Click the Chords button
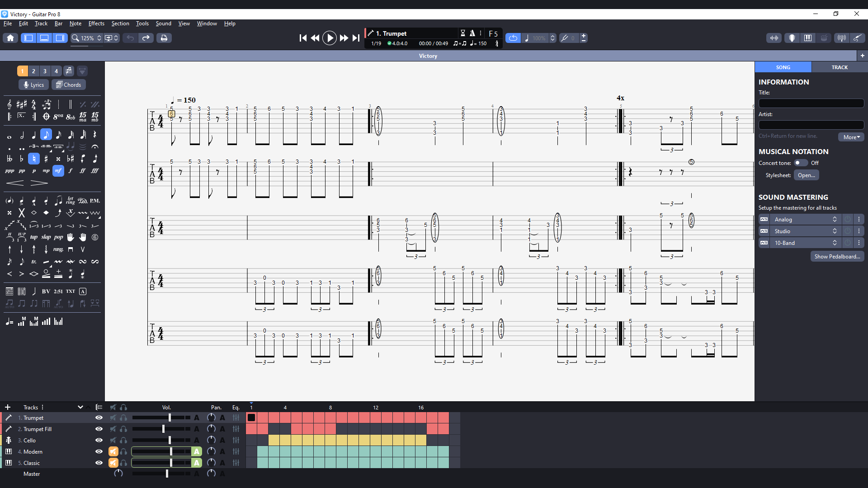The image size is (868, 488). 69,84
